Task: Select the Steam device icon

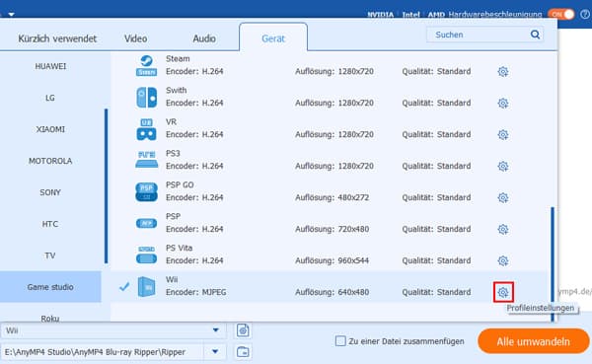Action: (x=146, y=66)
